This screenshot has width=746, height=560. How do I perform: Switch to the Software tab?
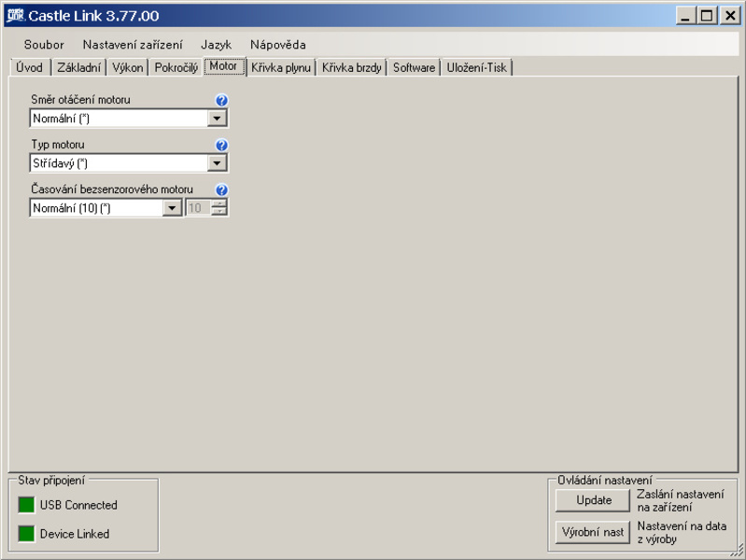[x=414, y=67]
